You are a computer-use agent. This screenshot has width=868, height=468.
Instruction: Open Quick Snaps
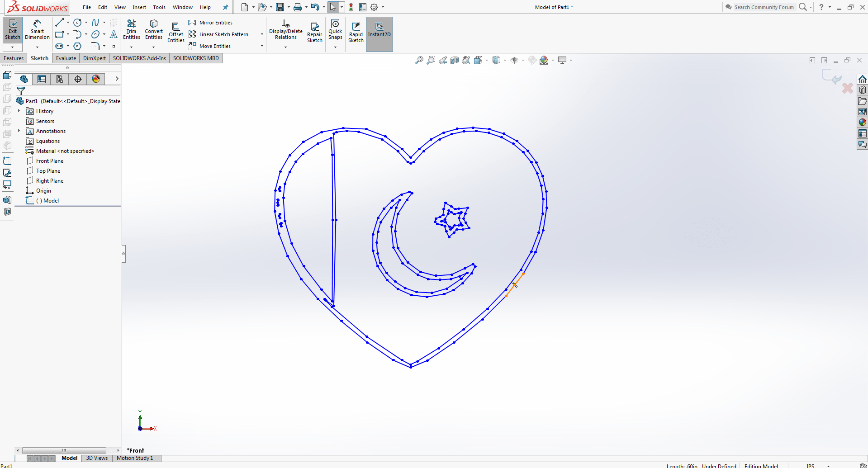click(x=335, y=29)
